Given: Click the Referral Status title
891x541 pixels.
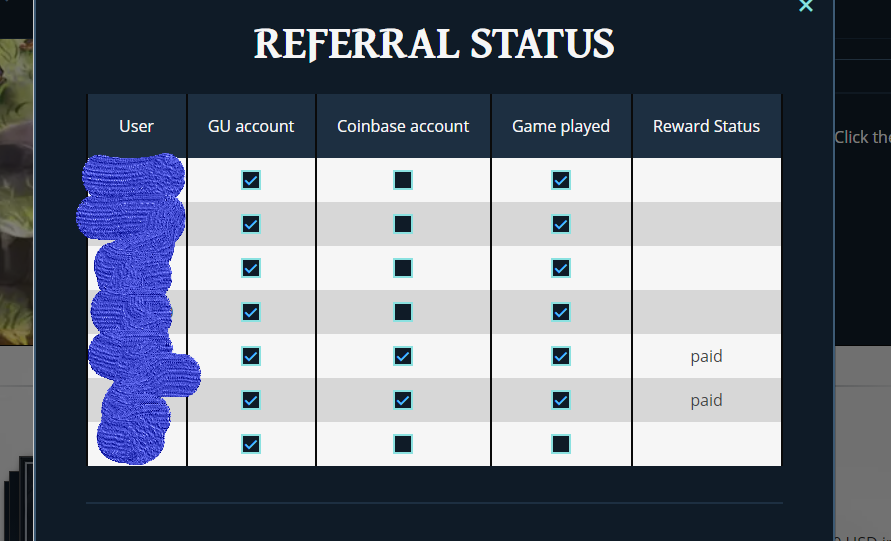Looking at the screenshot, I should (434, 44).
